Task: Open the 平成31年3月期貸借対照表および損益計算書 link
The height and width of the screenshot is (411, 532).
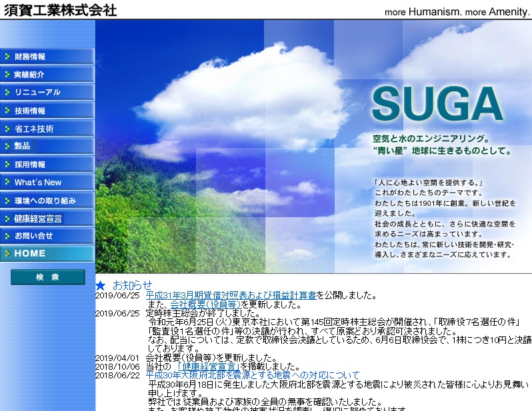Action: 231,295
